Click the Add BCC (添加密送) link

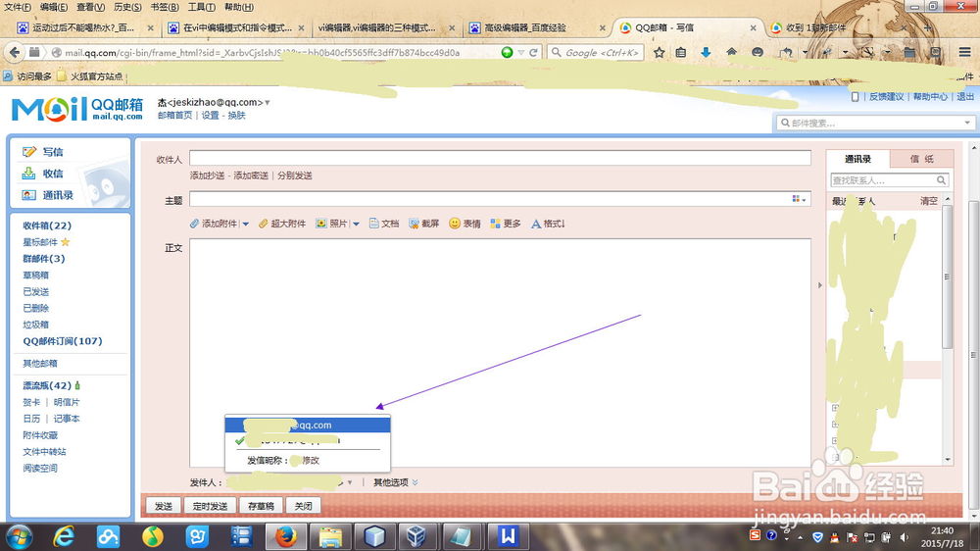point(251,175)
